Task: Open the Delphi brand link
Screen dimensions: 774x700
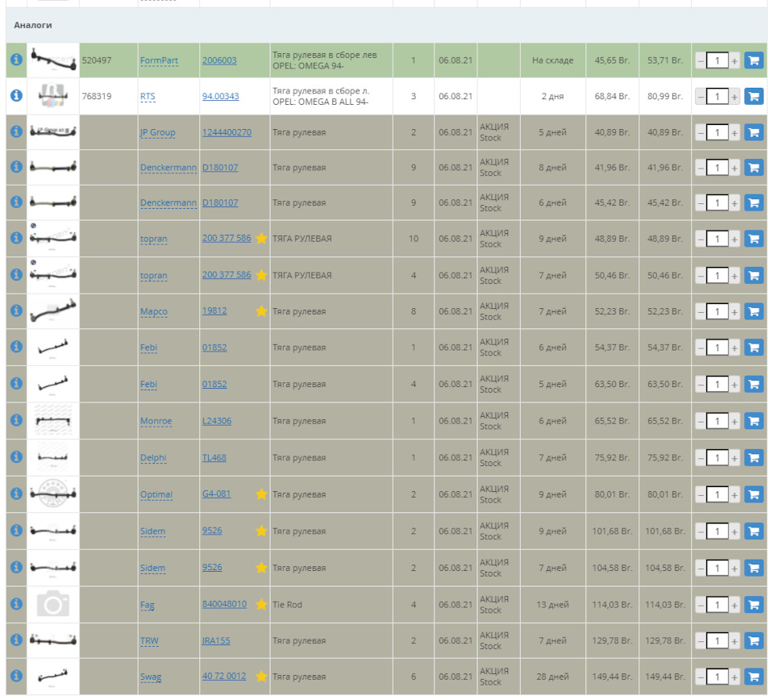Action: click(x=153, y=457)
